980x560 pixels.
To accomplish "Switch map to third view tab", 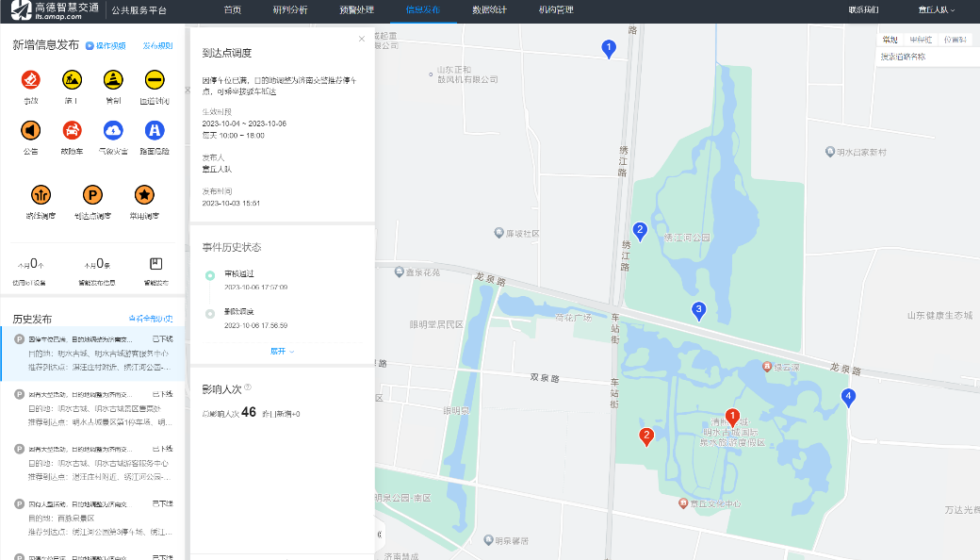I will click(x=955, y=40).
